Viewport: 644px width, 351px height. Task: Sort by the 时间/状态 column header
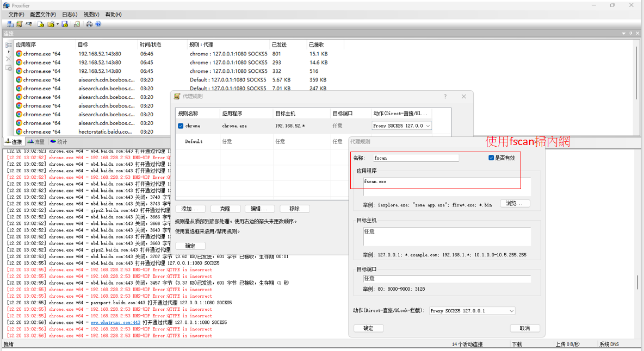coord(163,45)
